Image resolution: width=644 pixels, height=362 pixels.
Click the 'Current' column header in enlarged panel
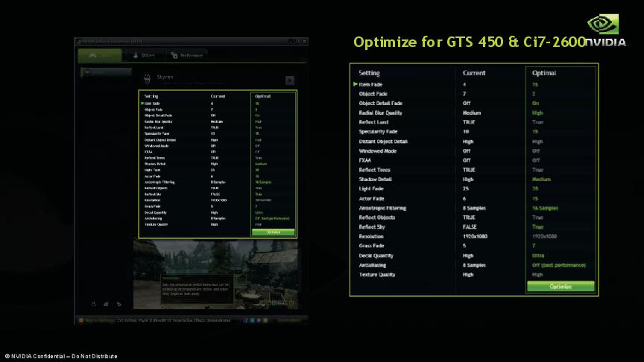click(x=474, y=73)
